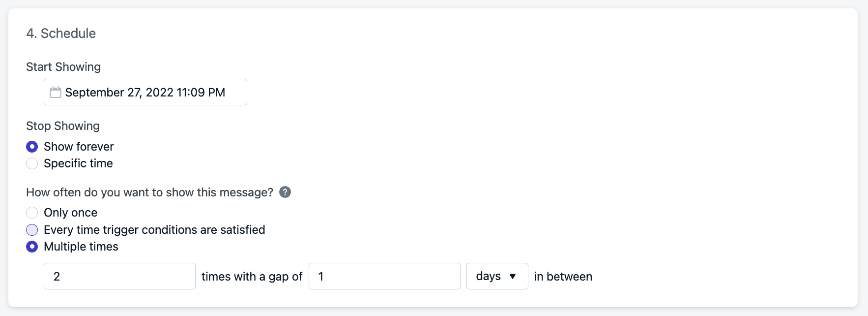Click the Multiple times label text

point(81,247)
